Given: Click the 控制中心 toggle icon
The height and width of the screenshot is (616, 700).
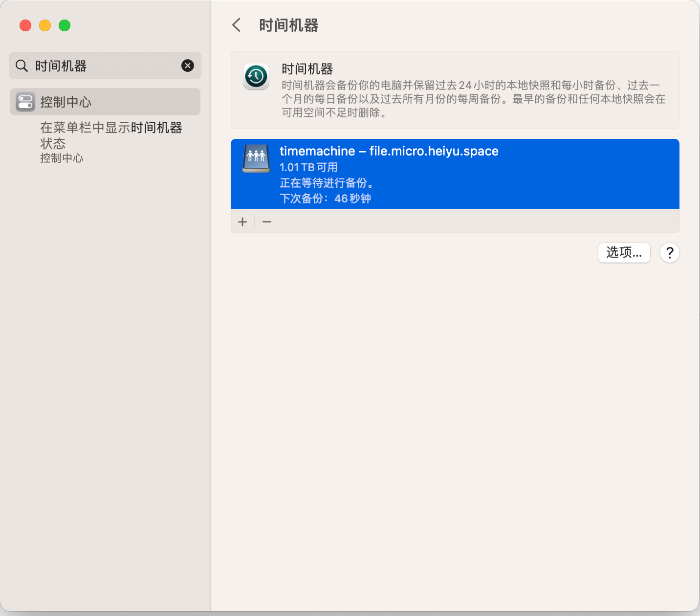Looking at the screenshot, I should coord(25,102).
